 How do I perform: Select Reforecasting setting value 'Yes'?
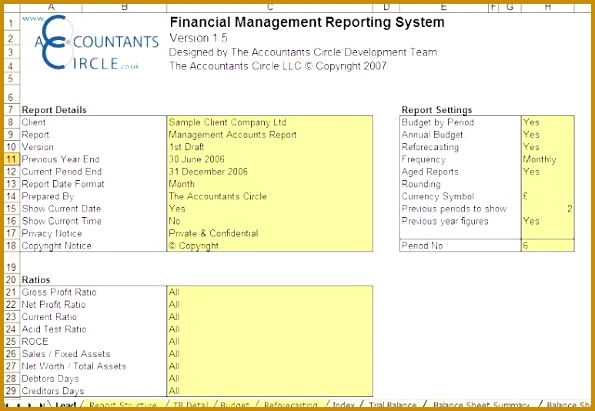tap(548, 147)
